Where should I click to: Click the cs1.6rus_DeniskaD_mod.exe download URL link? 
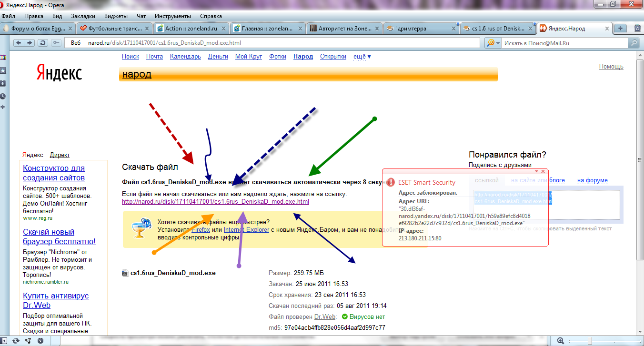point(215,202)
